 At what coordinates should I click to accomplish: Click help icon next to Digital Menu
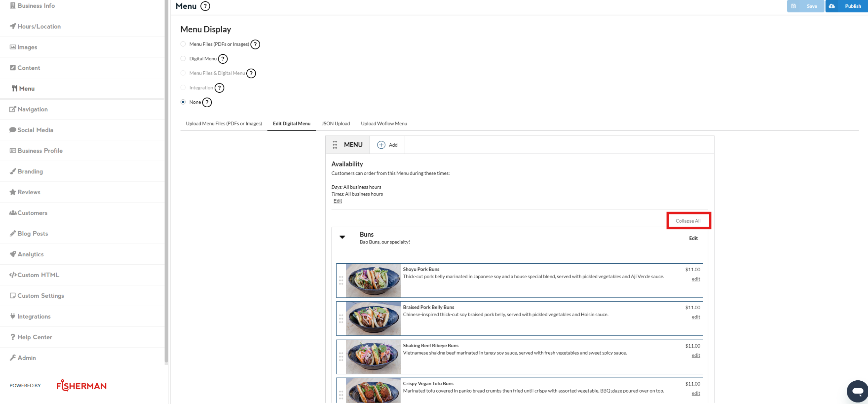223,59
